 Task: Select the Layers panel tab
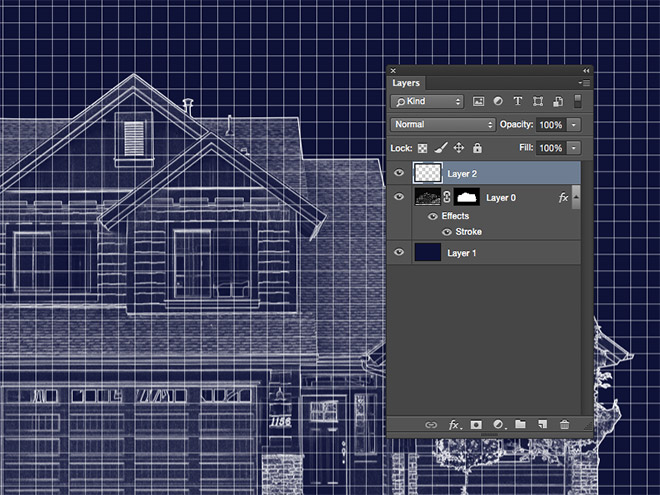[x=407, y=83]
